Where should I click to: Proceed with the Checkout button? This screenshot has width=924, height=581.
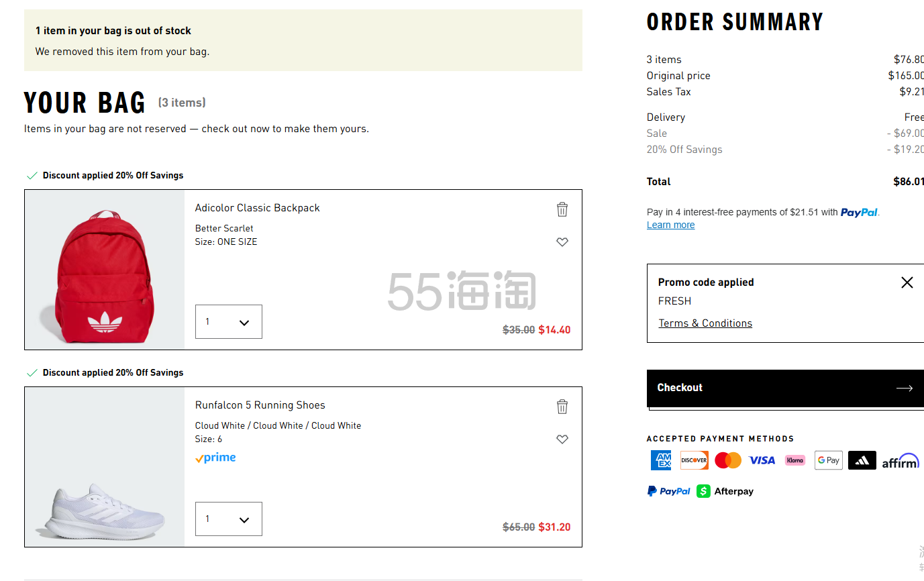[785, 388]
